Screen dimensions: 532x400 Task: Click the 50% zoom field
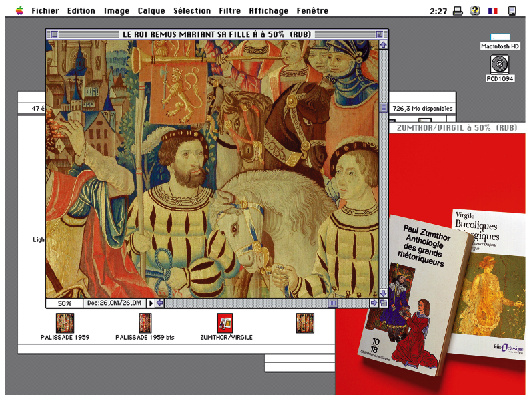64,303
